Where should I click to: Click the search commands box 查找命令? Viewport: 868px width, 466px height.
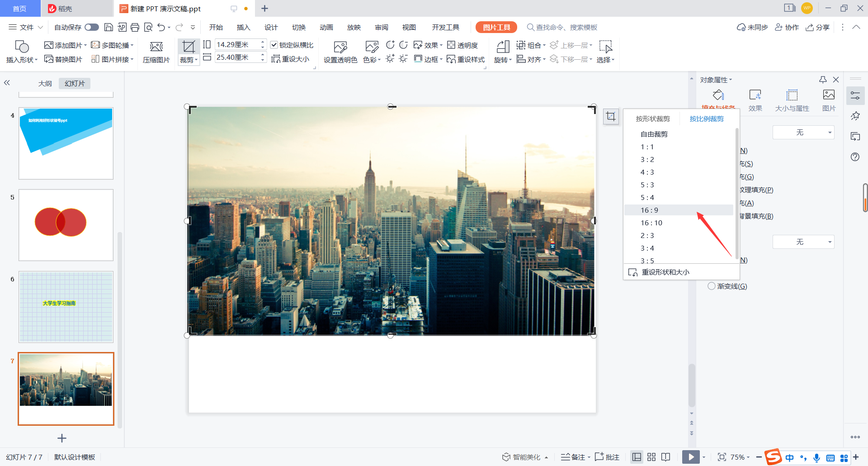[x=562, y=27]
